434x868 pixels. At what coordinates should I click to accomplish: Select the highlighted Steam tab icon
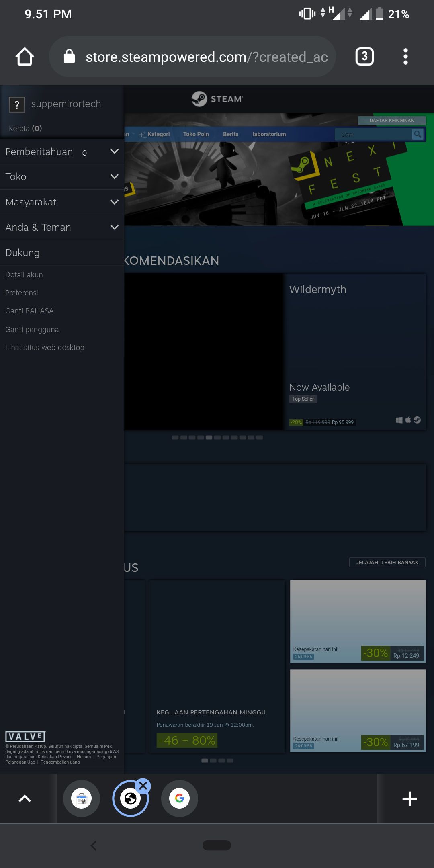131,798
